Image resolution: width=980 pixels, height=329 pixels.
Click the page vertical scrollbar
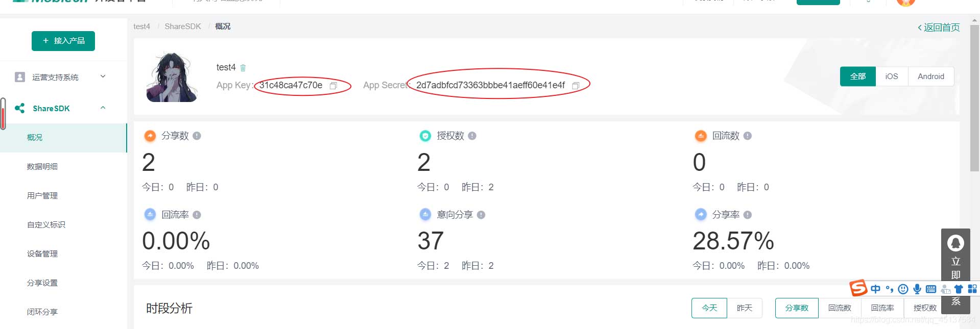pos(974,97)
